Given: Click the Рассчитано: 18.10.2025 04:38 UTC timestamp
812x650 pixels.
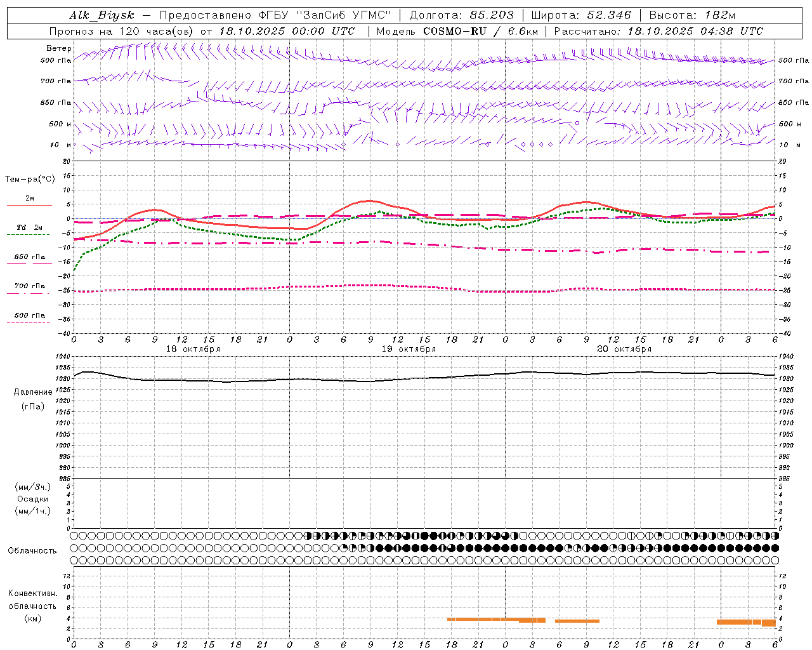Looking at the screenshot, I should (658, 31).
